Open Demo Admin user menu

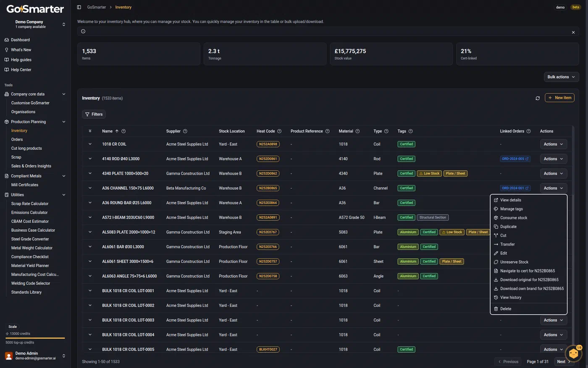tap(35, 356)
